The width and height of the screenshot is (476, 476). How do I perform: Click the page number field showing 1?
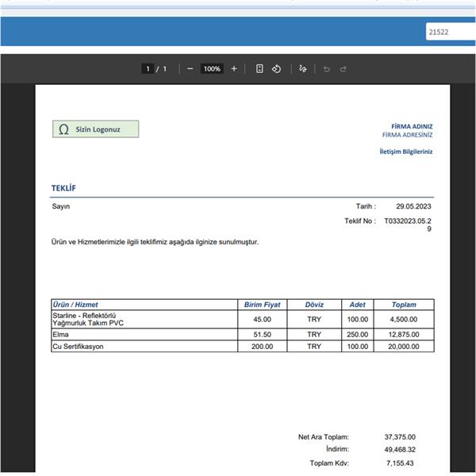tap(148, 69)
